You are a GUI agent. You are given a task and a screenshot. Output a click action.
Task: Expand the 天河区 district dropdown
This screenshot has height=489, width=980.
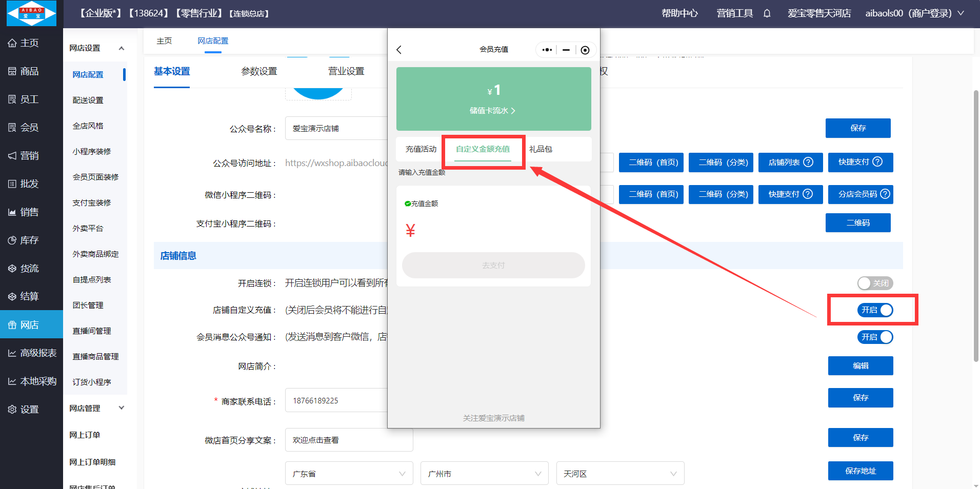pyautogui.click(x=619, y=474)
